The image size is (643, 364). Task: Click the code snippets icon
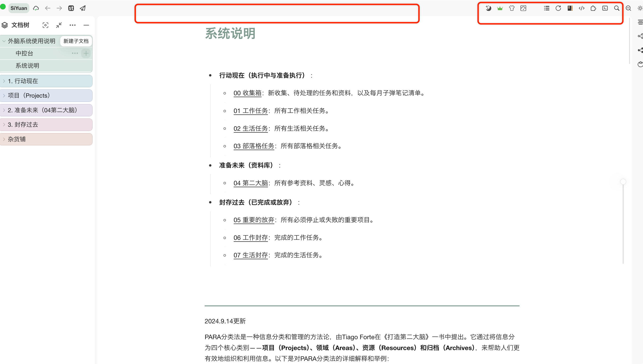(581, 8)
